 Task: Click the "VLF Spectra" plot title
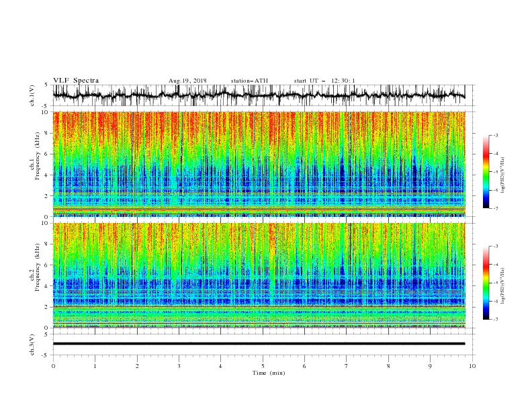tap(76, 81)
